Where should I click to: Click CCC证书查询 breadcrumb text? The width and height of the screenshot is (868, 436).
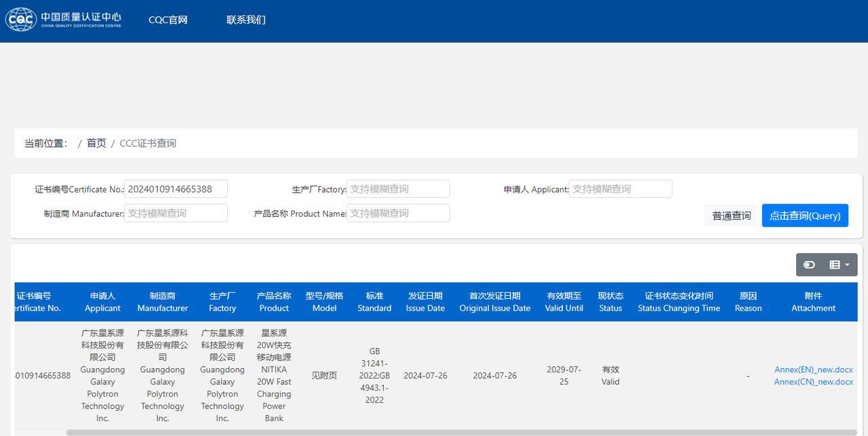(x=148, y=143)
